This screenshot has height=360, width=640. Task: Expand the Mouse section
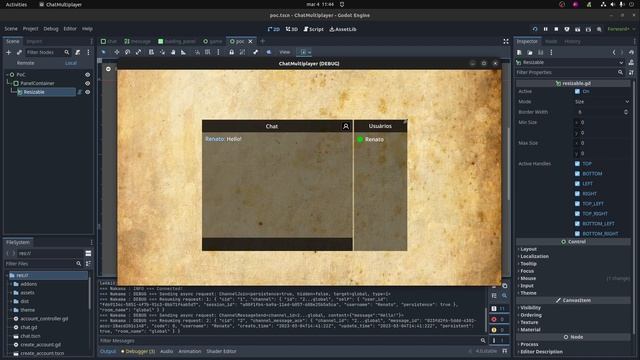[528, 278]
